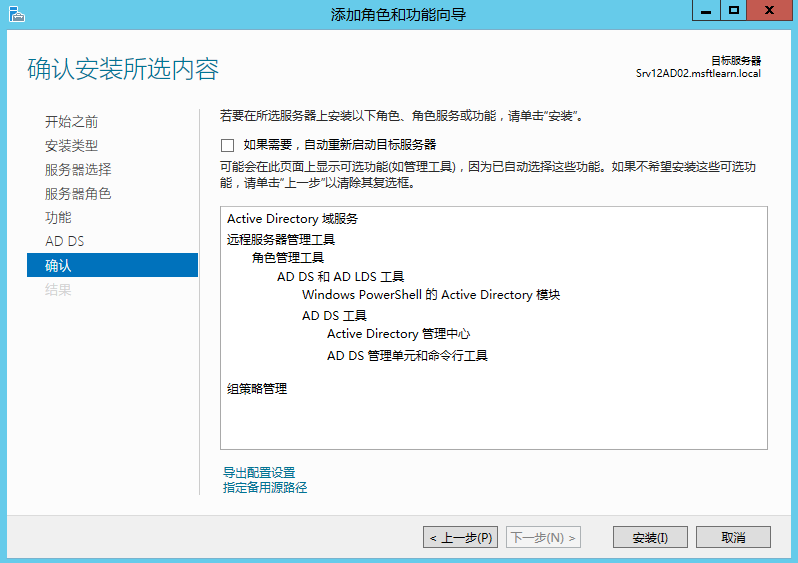Screen dimensions: 798x563
Task: Cancel the wizard with 取消
Action: click(733, 538)
